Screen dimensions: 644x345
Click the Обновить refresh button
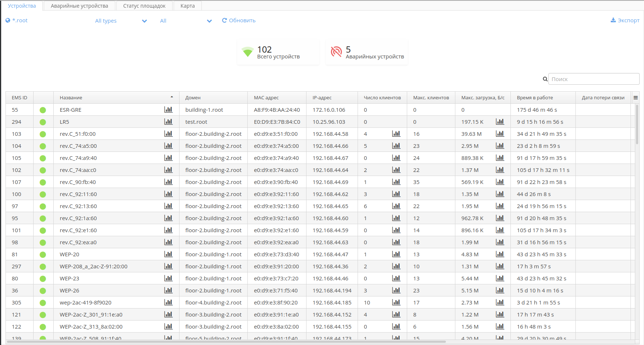[239, 20]
